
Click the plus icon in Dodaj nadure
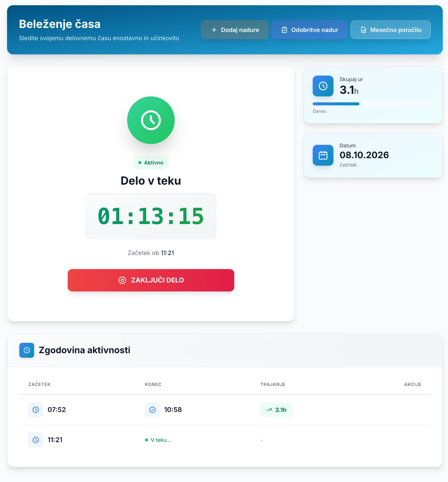[214, 30]
